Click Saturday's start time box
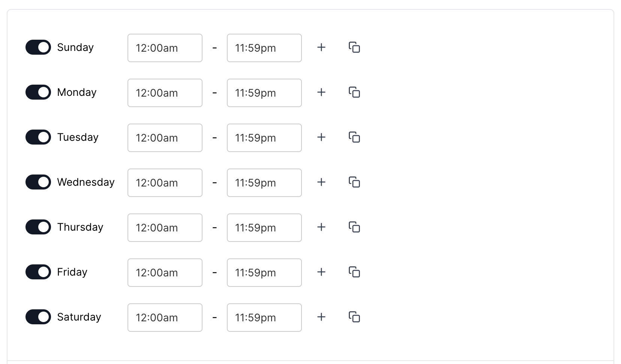Image resolution: width=621 pixels, height=364 pixels. point(165,317)
